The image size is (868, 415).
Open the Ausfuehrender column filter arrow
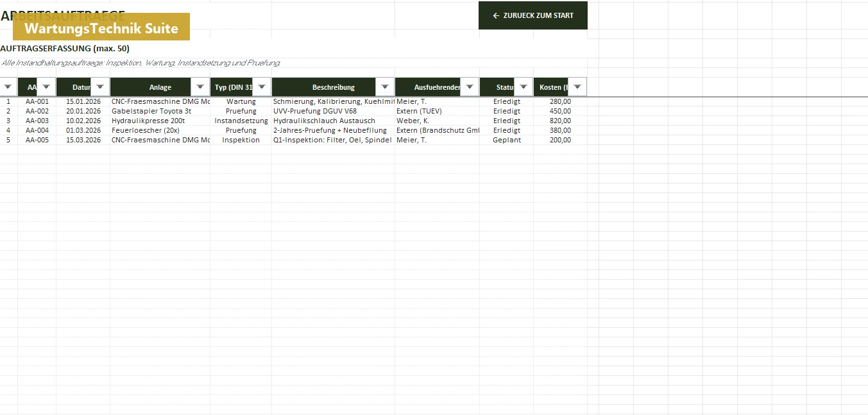[x=469, y=87]
